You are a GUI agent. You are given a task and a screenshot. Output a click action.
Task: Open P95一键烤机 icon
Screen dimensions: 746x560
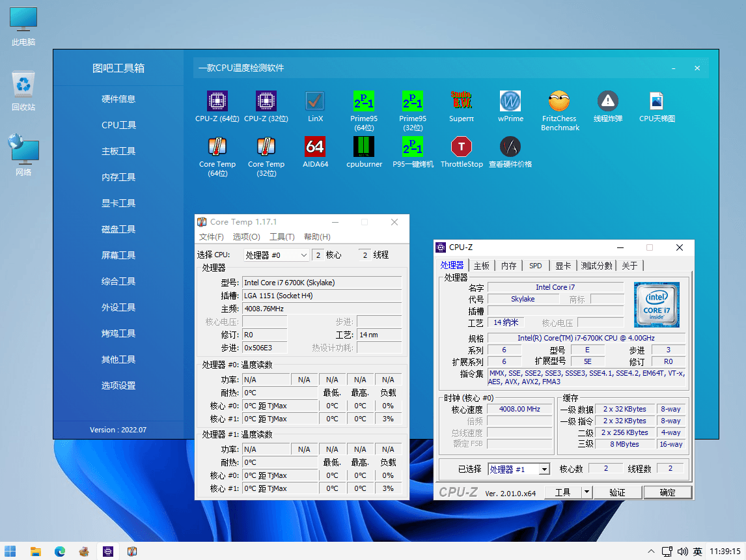coord(413,147)
